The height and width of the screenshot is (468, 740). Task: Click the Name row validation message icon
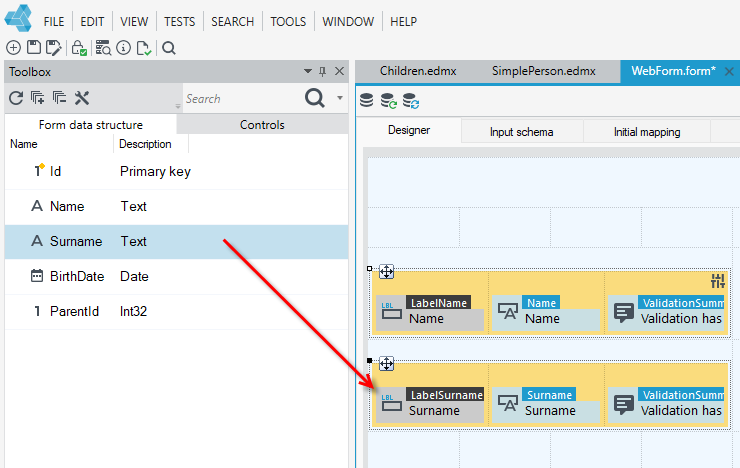click(x=624, y=312)
